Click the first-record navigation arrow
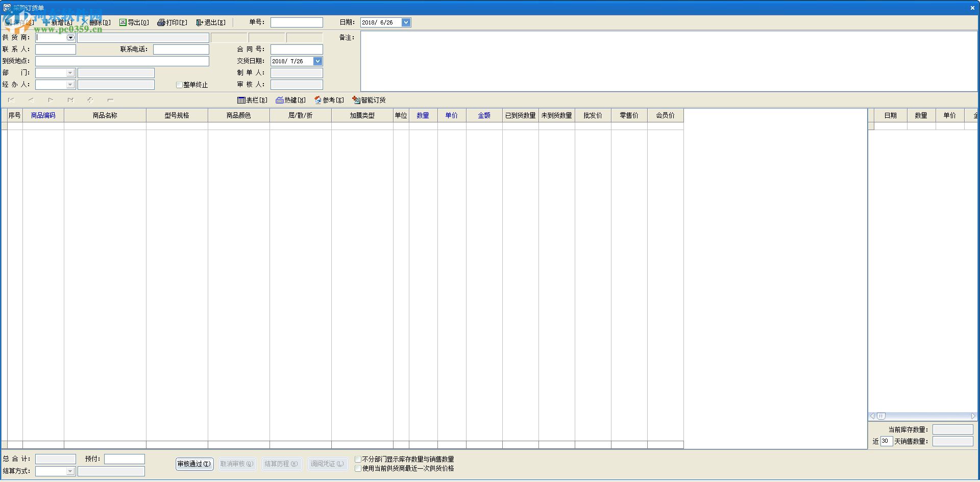The image size is (980, 482). [x=11, y=100]
